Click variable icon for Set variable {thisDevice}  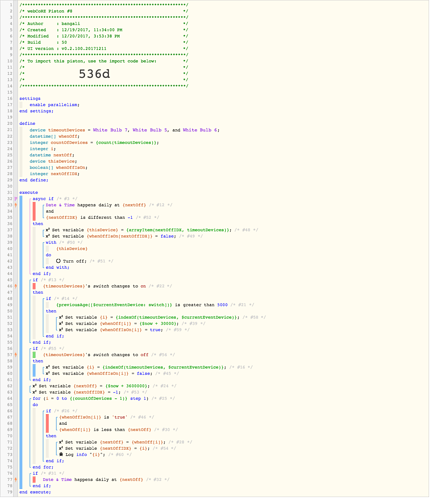(48, 231)
